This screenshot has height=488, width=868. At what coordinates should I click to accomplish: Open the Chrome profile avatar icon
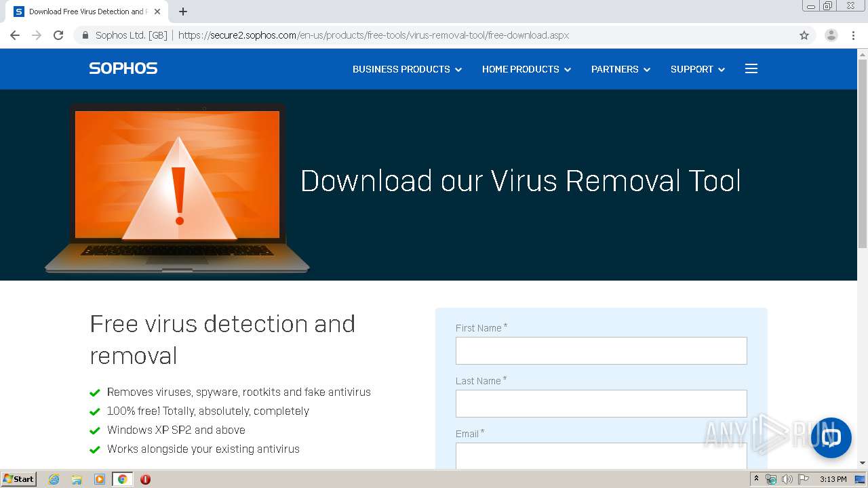(831, 35)
